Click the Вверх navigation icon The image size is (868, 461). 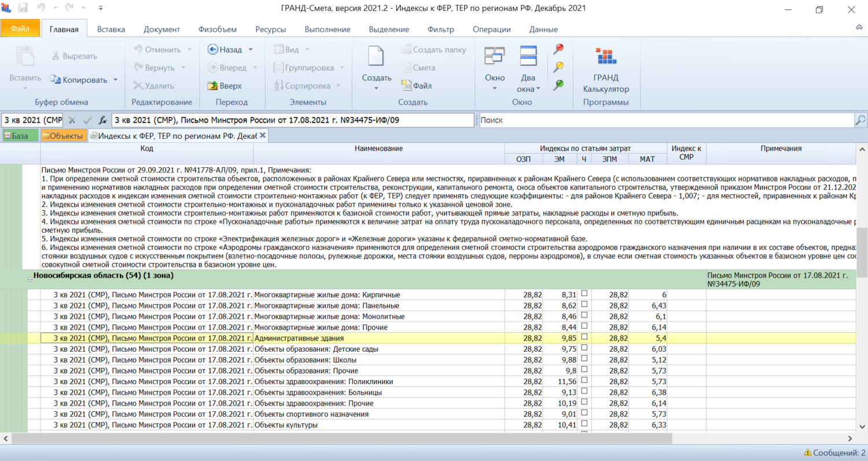212,86
